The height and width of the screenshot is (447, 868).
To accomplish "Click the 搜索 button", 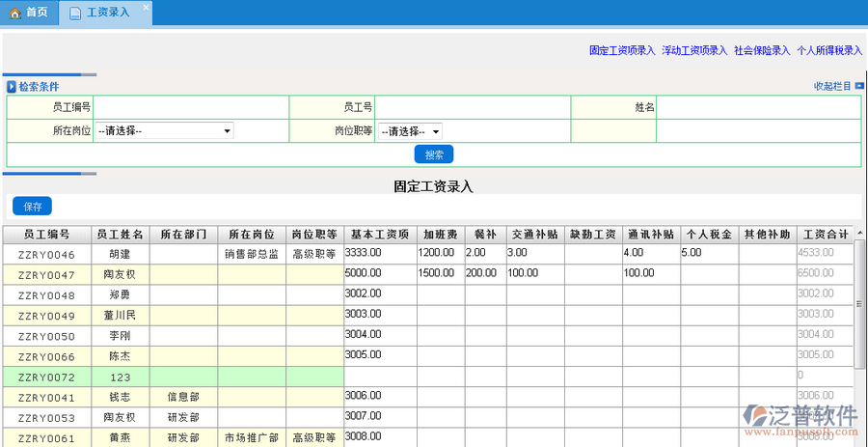I will pyautogui.click(x=434, y=154).
